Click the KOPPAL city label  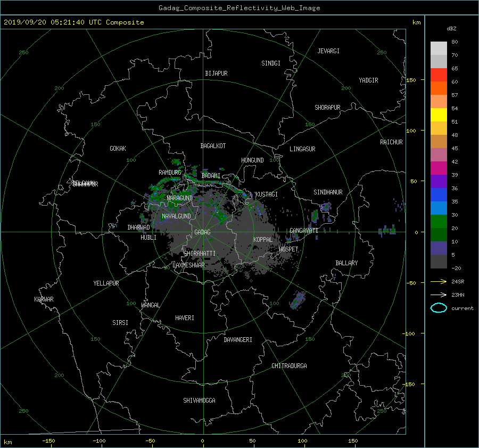click(263, 239)
